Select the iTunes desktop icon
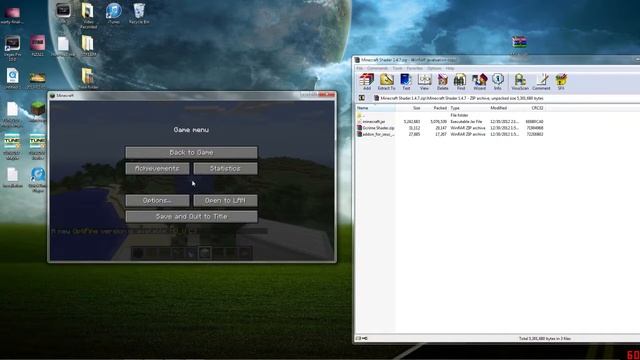This screenshot has width=640, height=360. tap(113, 13)
